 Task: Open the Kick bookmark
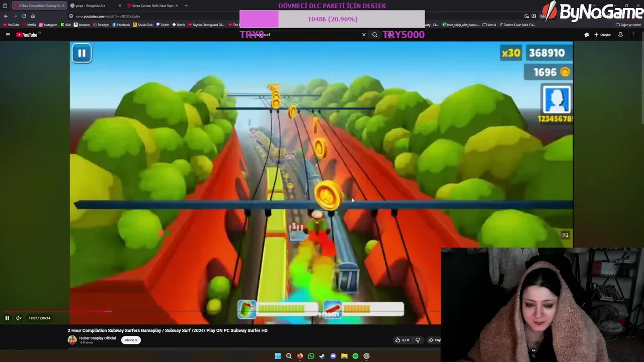[66, 25]
